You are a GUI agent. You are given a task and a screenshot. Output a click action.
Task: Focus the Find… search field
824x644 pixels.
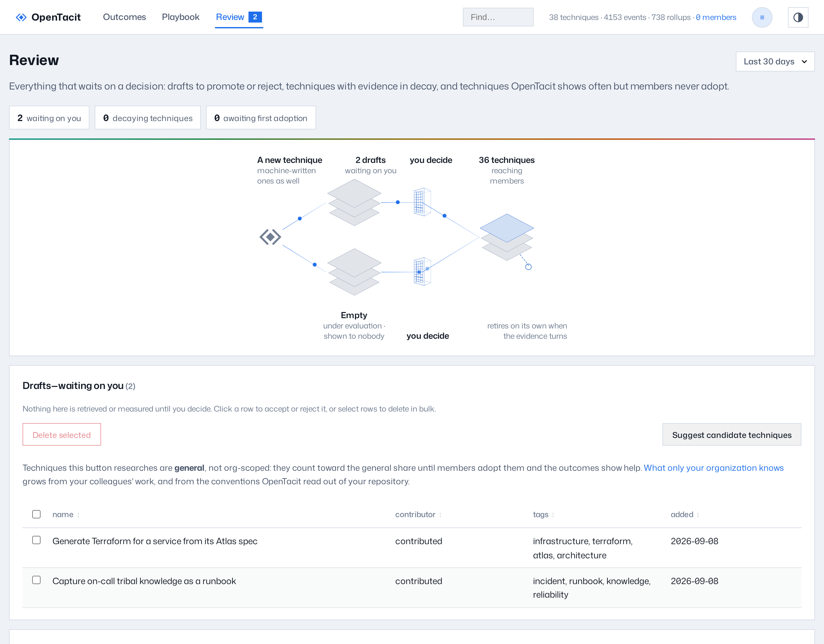click(x=498, y=17)
